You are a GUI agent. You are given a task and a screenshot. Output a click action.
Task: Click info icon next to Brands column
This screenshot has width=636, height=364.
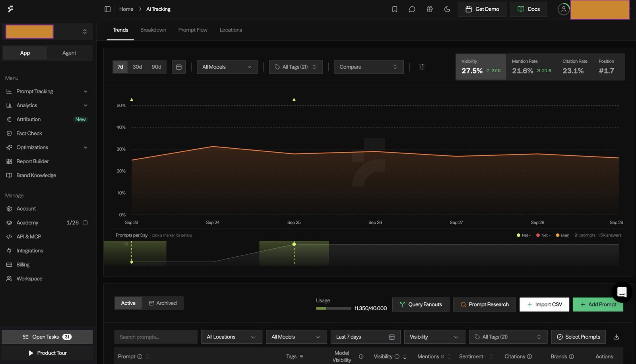(572, 356)
